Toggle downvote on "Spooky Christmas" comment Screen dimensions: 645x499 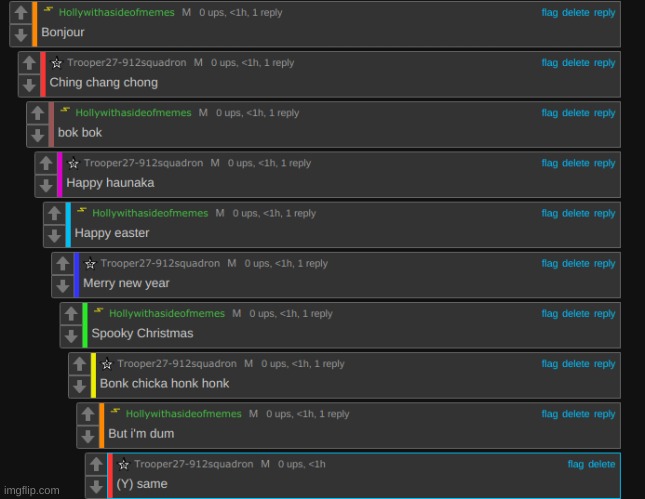click(x=70, y=337)
